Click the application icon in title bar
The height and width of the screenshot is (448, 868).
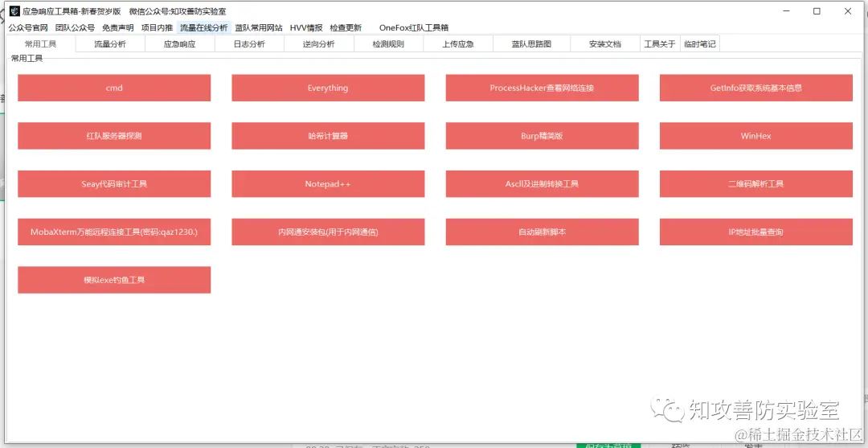point(14,11)
